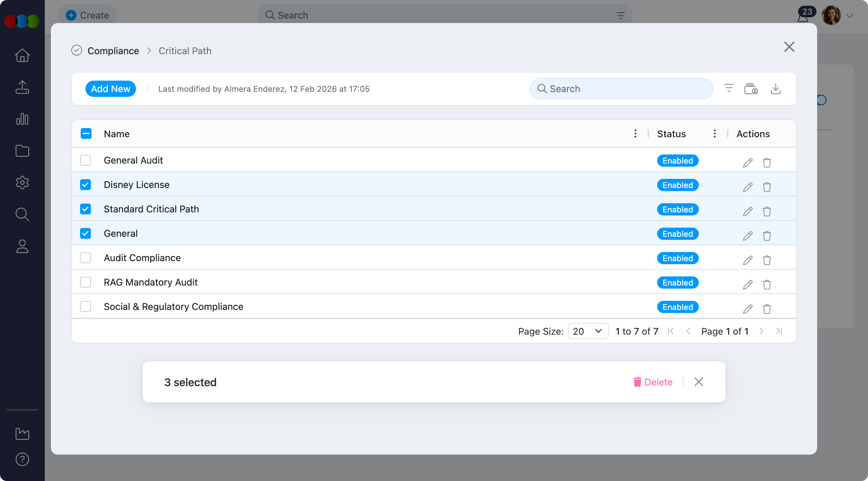Open the kebab menu next to the Name column
The height and width of the screenshot is (481, 868).
tap(635, 133)
